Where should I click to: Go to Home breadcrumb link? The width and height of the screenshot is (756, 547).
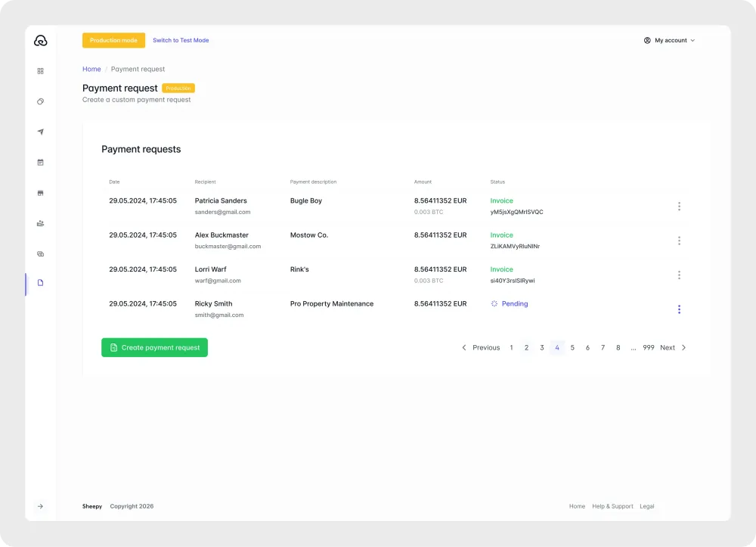(x=91, y=69)
